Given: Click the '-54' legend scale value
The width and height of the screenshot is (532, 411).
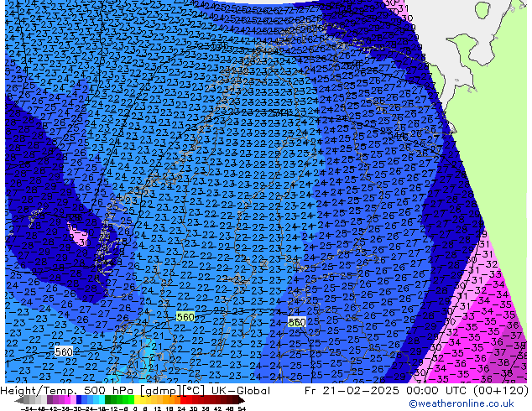Looking at the screenshot, I should click(x=27, y=409).
